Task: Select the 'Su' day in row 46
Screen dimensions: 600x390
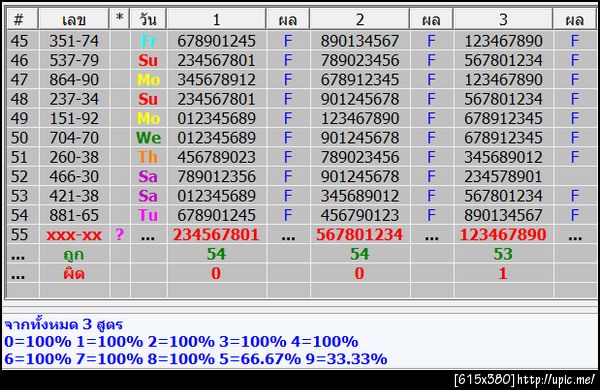Action: [148, 60]
